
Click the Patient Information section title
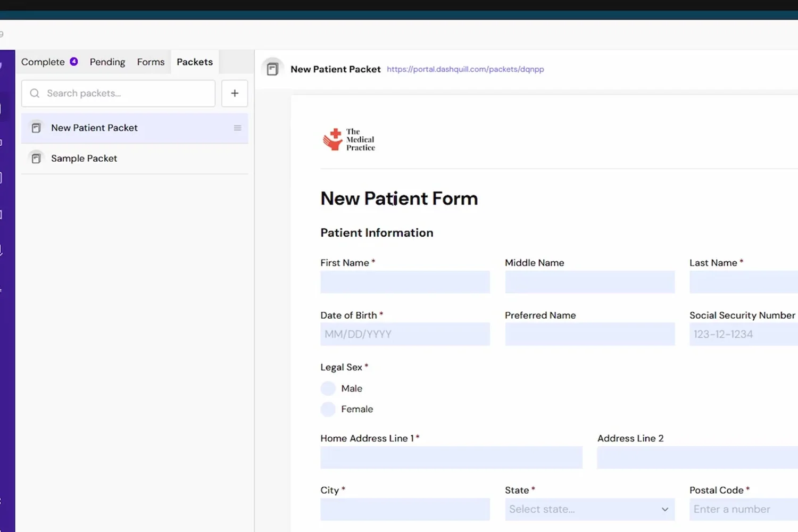[377, 232]
